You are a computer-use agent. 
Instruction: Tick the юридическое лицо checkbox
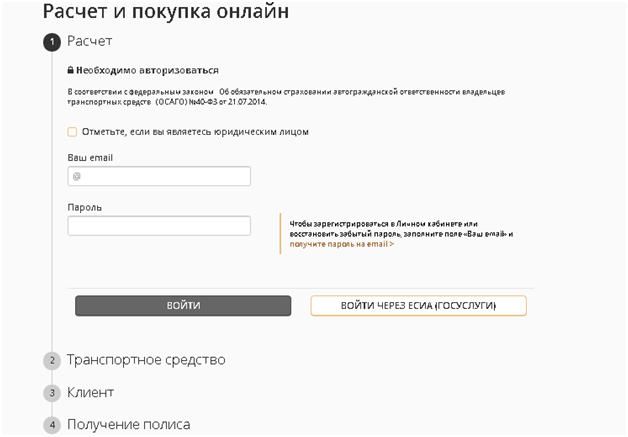72,131
